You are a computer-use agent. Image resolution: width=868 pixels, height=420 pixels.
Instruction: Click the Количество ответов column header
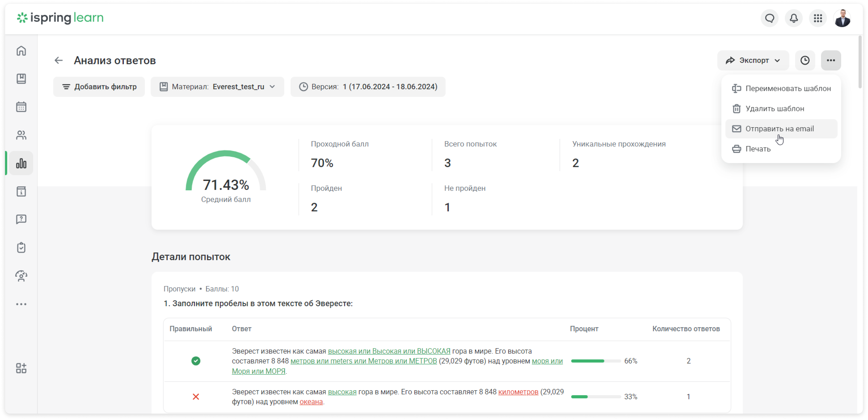[686, 329]
